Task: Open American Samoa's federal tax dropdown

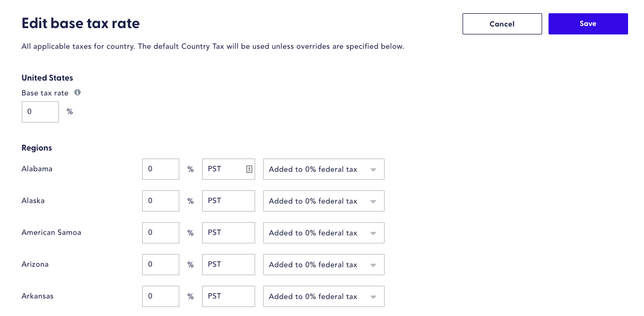Action: point(324,232)
